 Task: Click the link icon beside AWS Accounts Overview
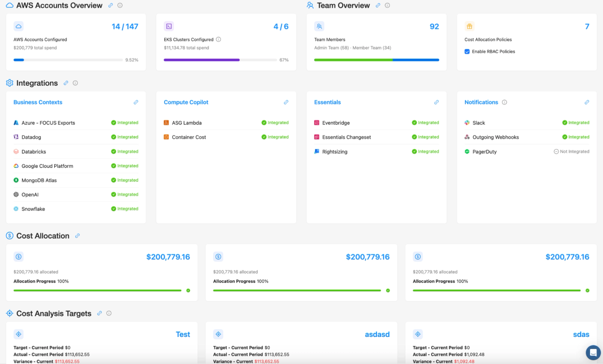111,6
